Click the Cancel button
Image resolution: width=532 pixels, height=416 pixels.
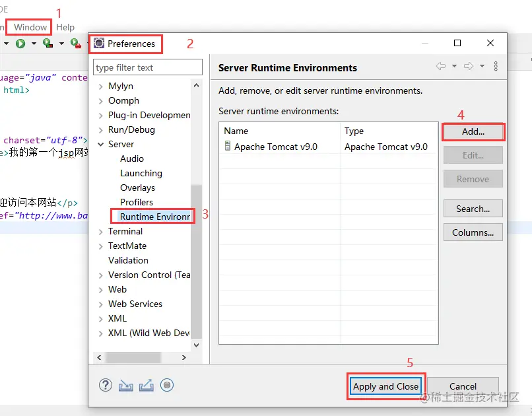point(463,386)
